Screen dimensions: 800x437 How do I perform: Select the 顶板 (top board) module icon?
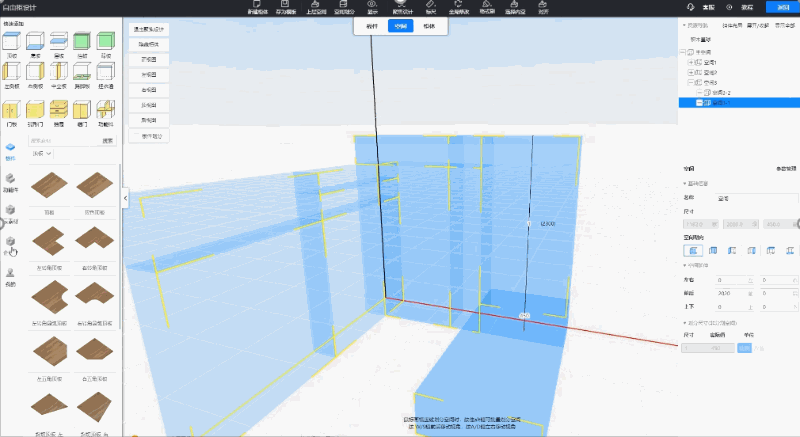pos(11,44)
